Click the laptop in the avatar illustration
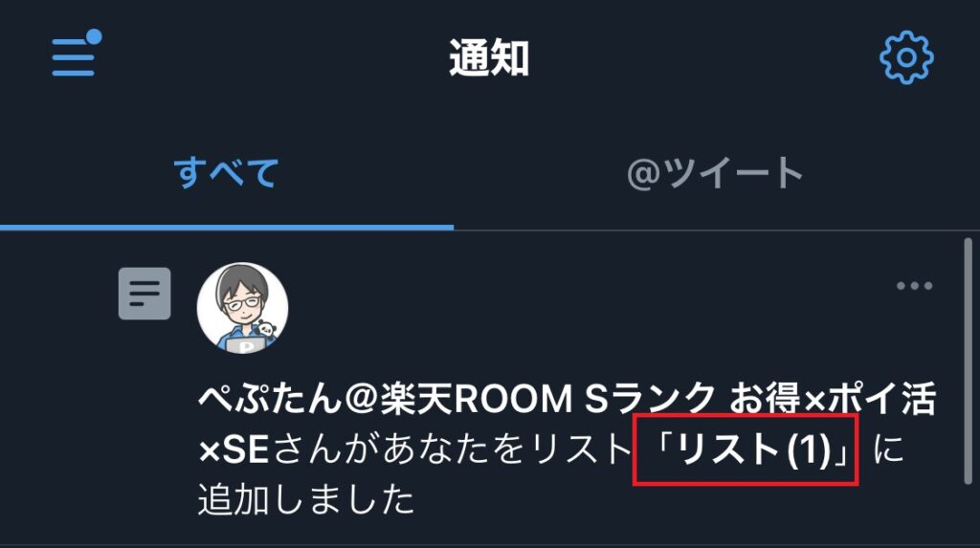Screen dimensions: 980x548 pyautogui.click(x=246, y=345)
